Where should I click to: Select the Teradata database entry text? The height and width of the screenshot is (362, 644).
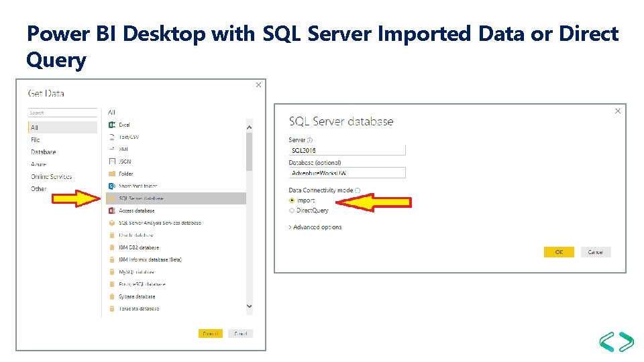(x=139, y=308)
